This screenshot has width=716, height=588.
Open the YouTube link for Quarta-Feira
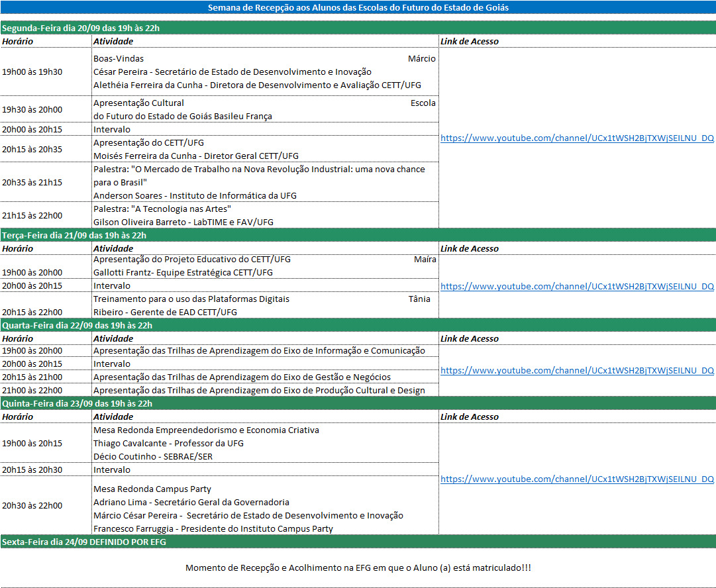coord(577,370)
